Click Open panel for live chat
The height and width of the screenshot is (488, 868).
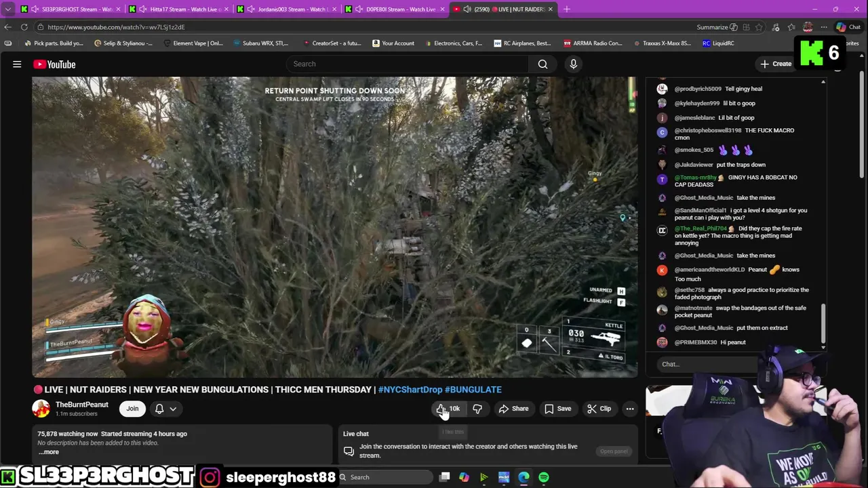pos(614,451)
